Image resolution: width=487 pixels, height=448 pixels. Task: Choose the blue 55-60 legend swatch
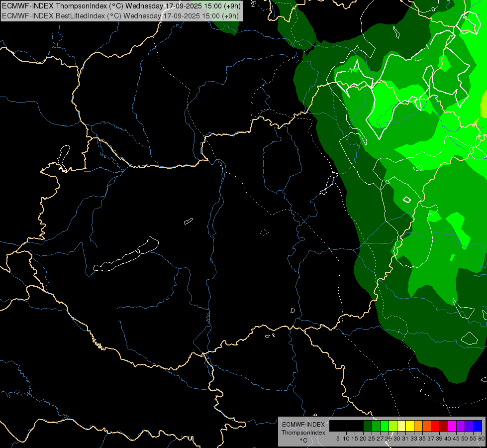478,426
